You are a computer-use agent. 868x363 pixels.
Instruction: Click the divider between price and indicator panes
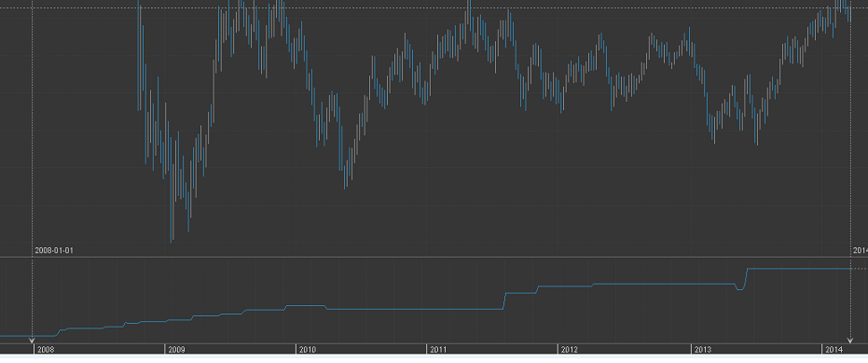pos(434,258)
